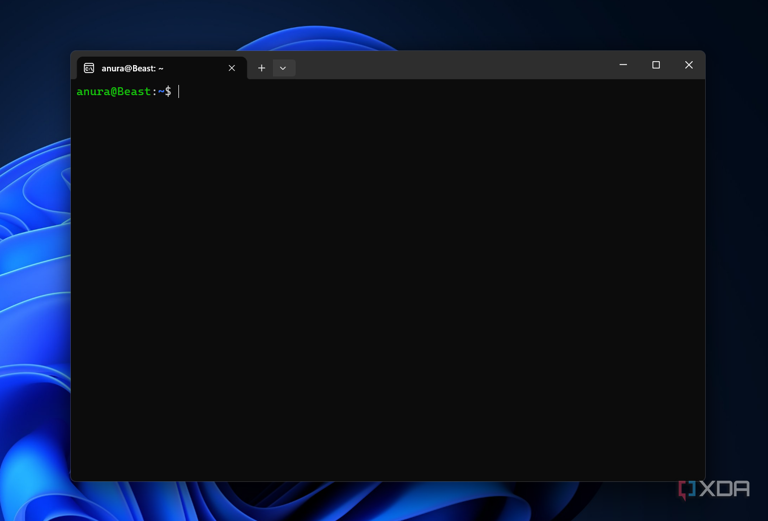Viewport: 768px width, 521px height.
Task: Click the anura@Beast prompt text
Action: pyautogui.click(x=114, y=92)
